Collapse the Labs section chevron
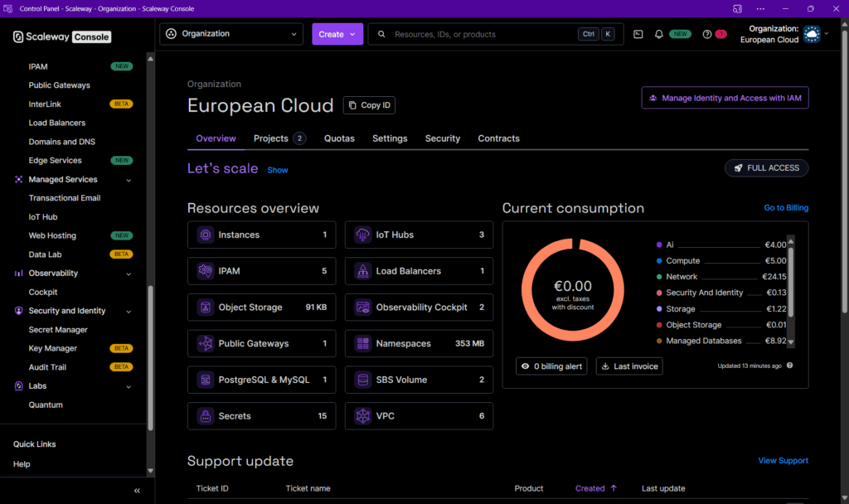The width and height of the screenshot is (849, 504). point(129,386)
